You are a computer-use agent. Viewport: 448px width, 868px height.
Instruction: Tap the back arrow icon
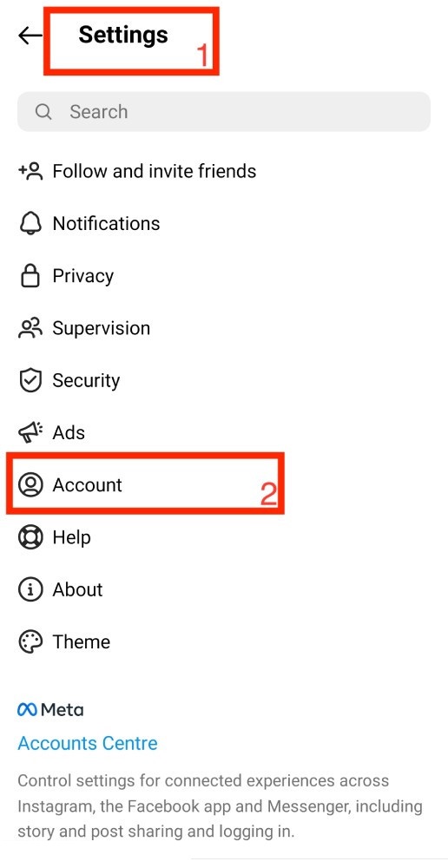[30, 36]
